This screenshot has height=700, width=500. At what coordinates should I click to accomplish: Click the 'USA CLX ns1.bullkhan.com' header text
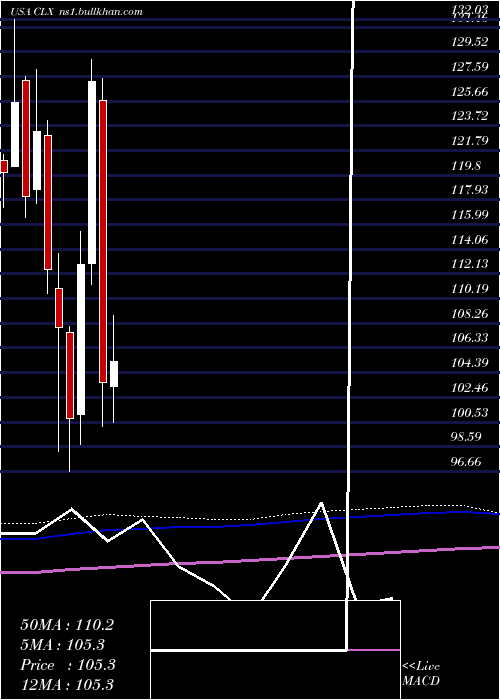click(x=76, y=12)
